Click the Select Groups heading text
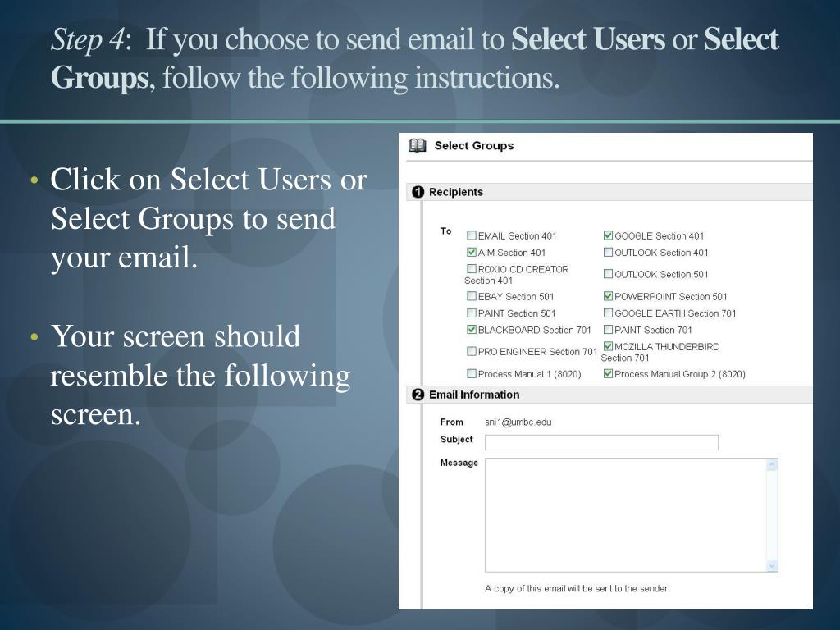 click(473, 146)
